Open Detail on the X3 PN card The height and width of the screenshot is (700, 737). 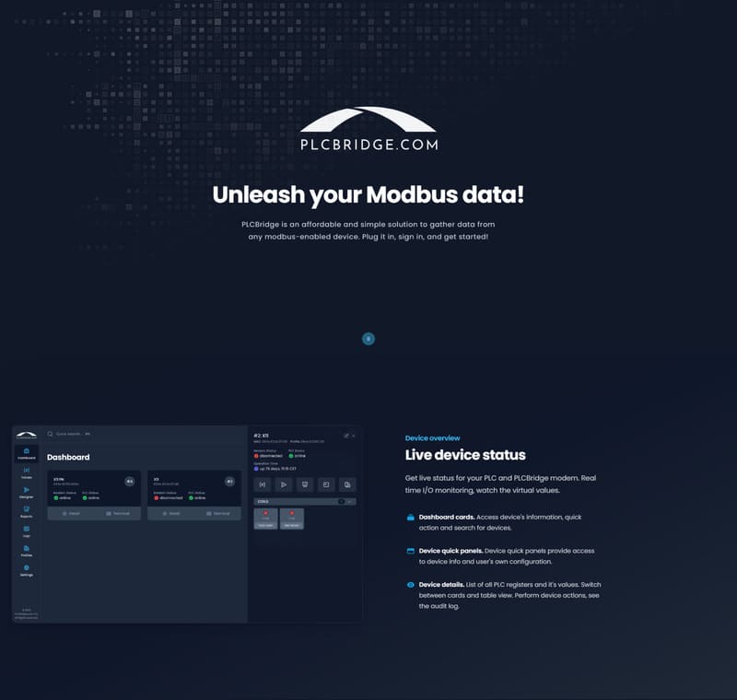pyautogui.click(x=71, y=513)
